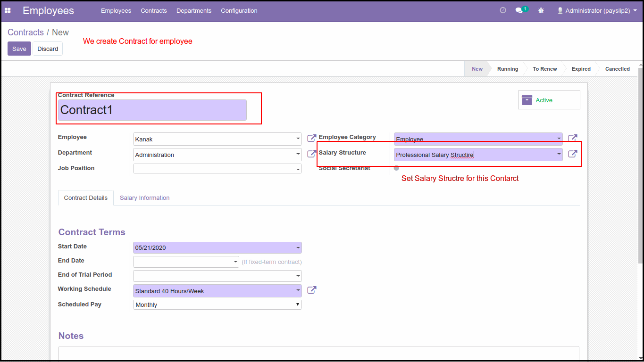644x362 pixels.
Task: Click the Active archive box icon
Action: tap(527, 100)
